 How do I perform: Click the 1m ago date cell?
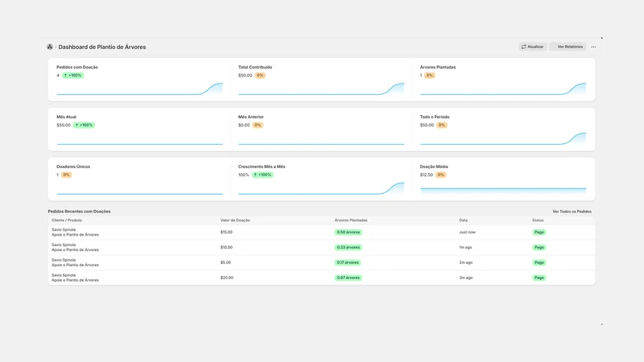point(465,248)
